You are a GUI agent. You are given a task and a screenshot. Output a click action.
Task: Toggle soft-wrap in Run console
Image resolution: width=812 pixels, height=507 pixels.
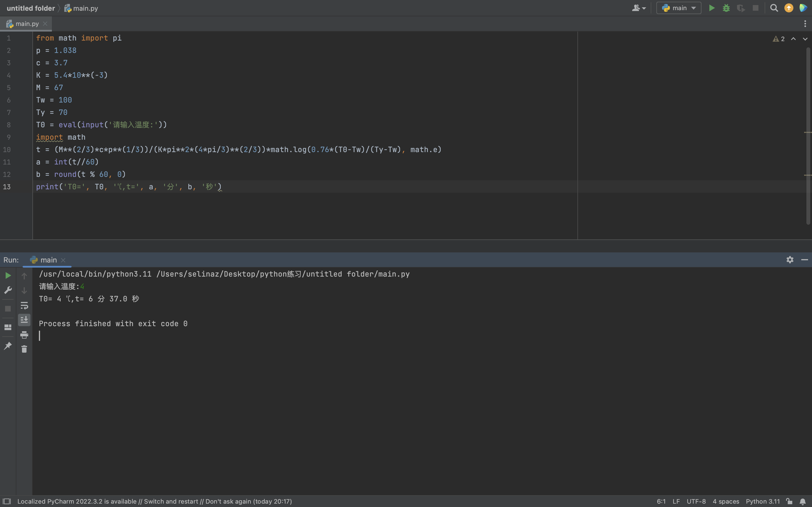tap(24, 306)
